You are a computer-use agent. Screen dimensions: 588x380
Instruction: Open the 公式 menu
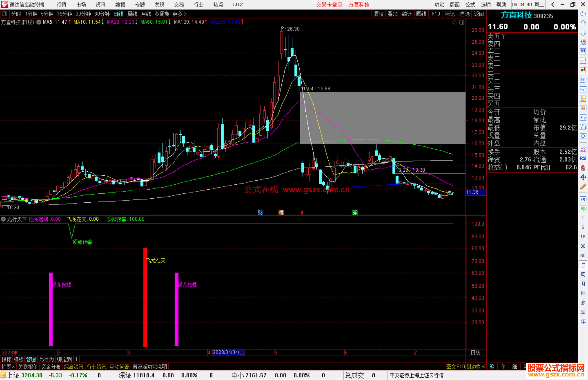tap(470, 5)
